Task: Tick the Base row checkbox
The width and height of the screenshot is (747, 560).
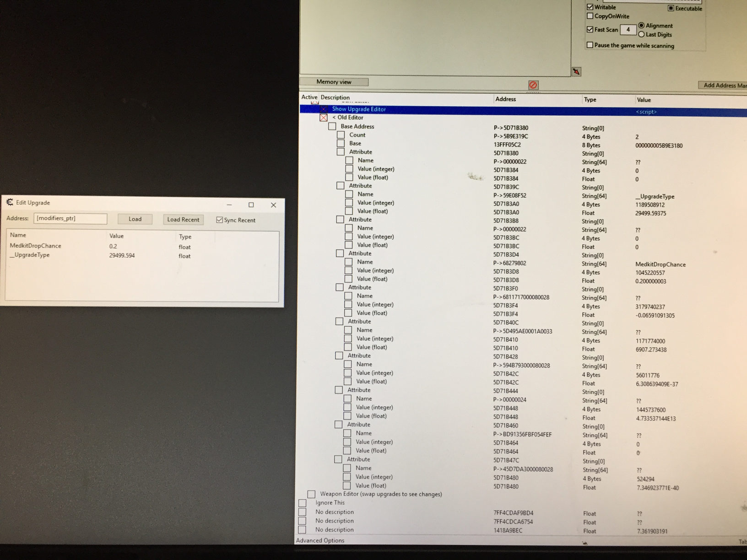Action: 341,143
